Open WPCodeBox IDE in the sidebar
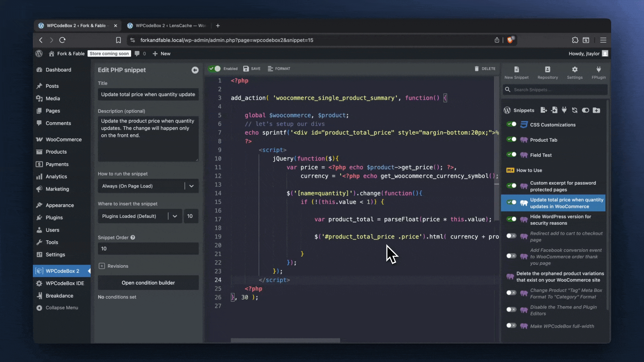Screen dimensions: 644x362 62,283
